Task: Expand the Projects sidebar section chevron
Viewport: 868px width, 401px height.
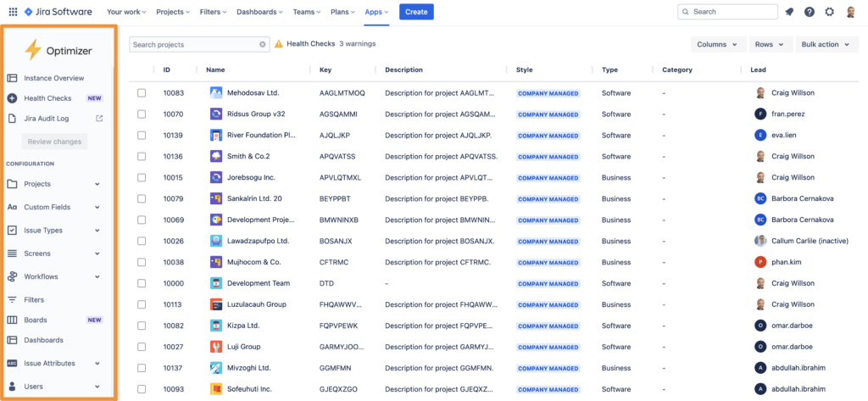Action: (97, 184)
